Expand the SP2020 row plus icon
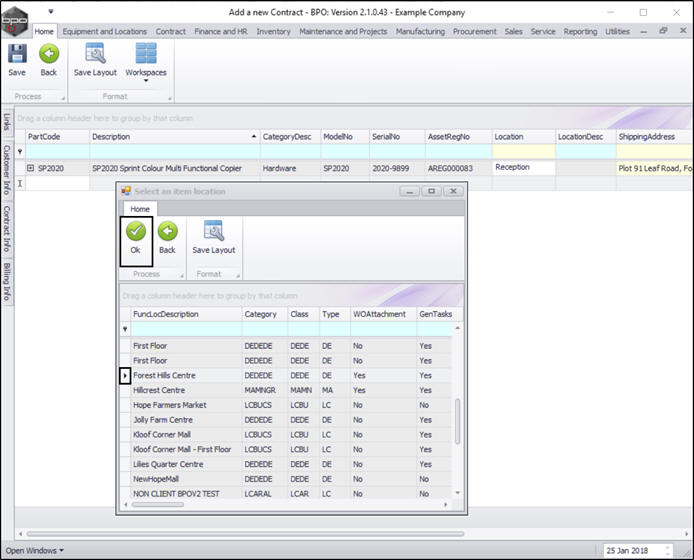Screen dimensions: 694x560 point(30,168)
